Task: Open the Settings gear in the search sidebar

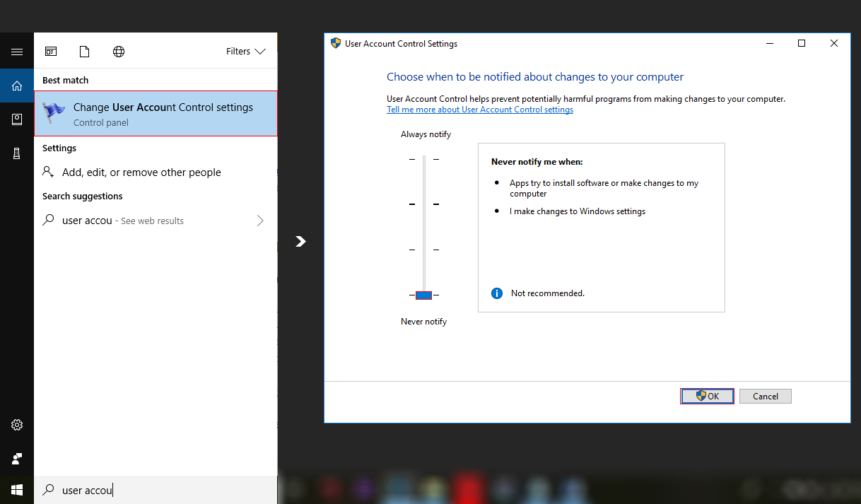Action: coord(17,425)
